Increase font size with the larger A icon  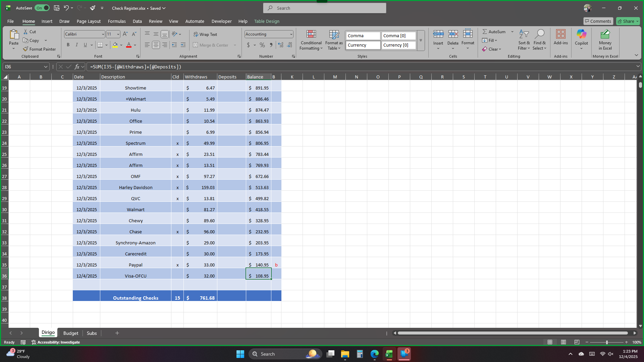pos(125,34)
